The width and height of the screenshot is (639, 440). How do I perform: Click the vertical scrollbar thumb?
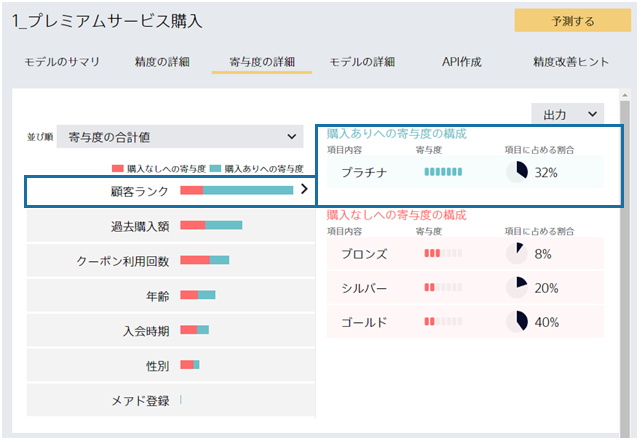coord(625,269)
